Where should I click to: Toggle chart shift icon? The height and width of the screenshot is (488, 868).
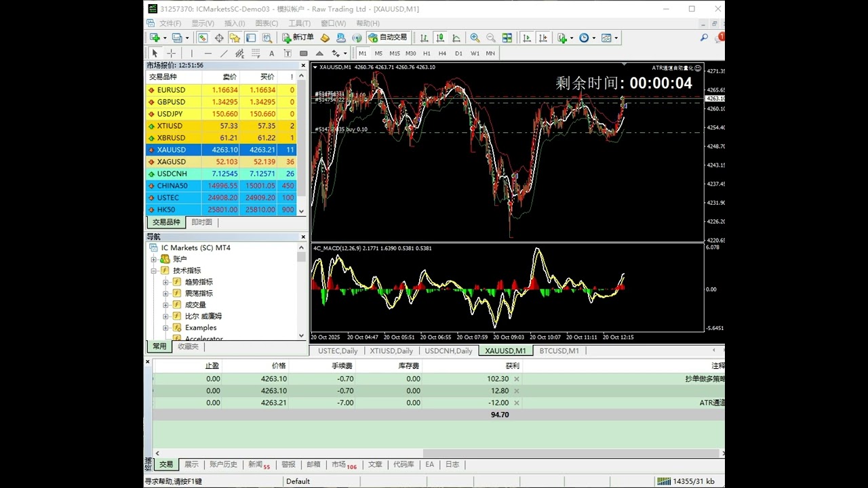pos(543,38)
